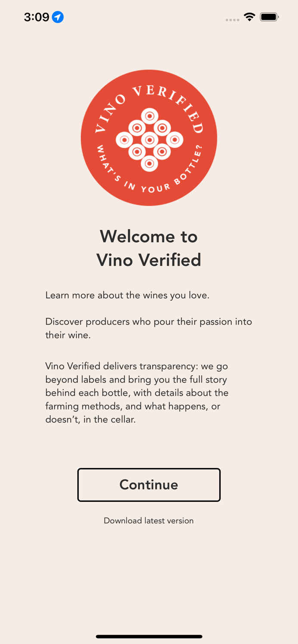Tap the Continue button

[x=149, y=485]
